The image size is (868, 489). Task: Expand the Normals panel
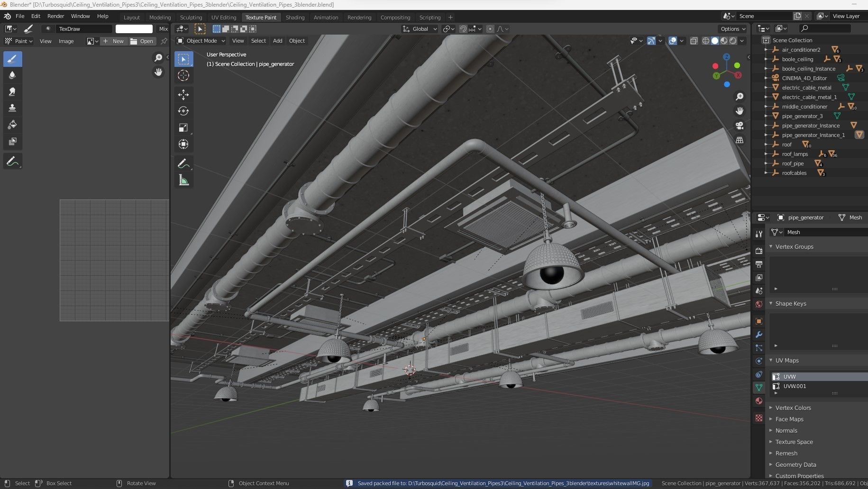(771, 430)
